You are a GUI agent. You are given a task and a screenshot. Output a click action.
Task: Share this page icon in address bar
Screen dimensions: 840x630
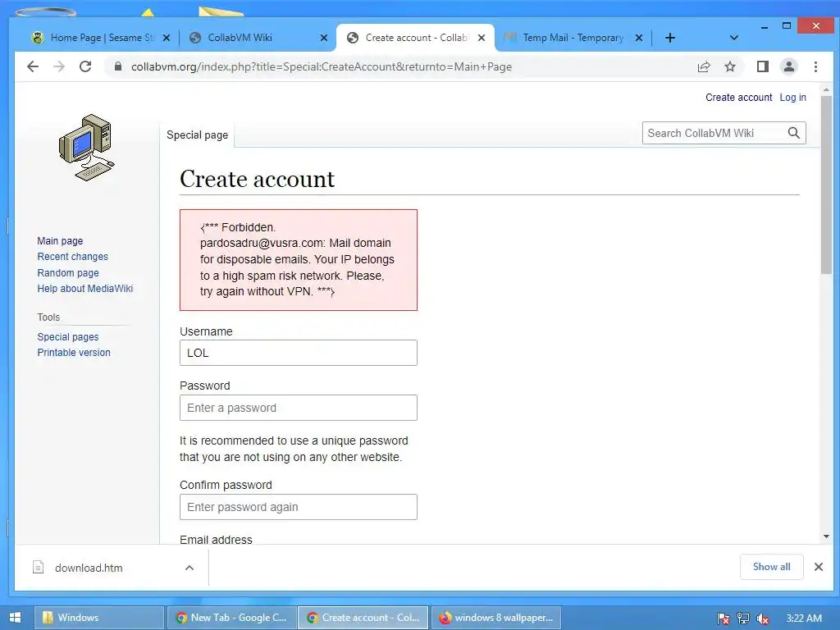coord(703,66)
